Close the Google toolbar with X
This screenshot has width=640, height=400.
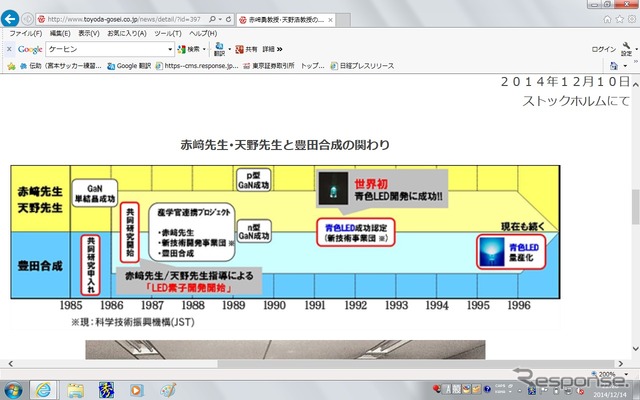tap(9, 49)
